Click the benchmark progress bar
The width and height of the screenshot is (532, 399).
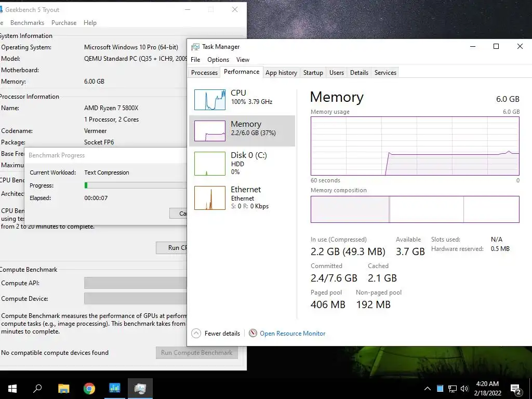tap(136, 185)
